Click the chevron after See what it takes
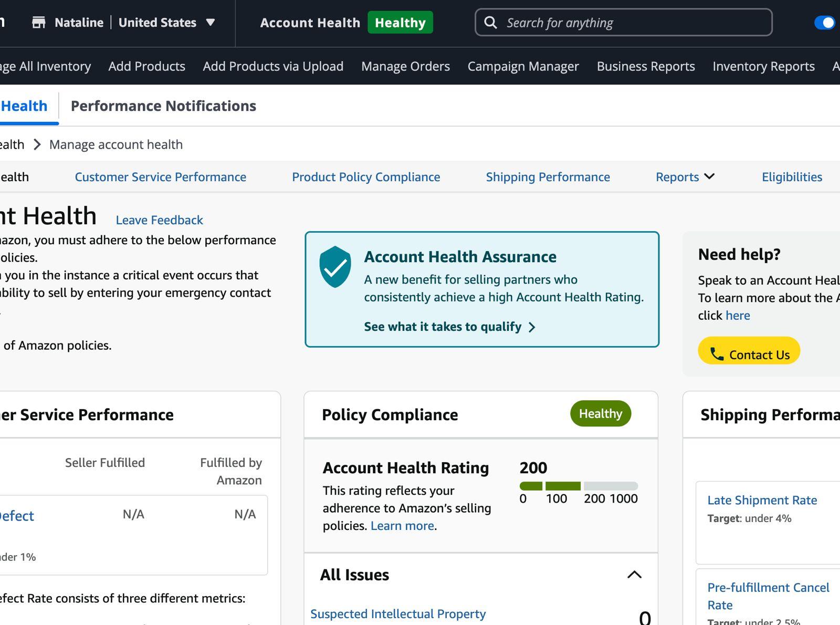Screen dimensions: 840x625 pos(532,327)
